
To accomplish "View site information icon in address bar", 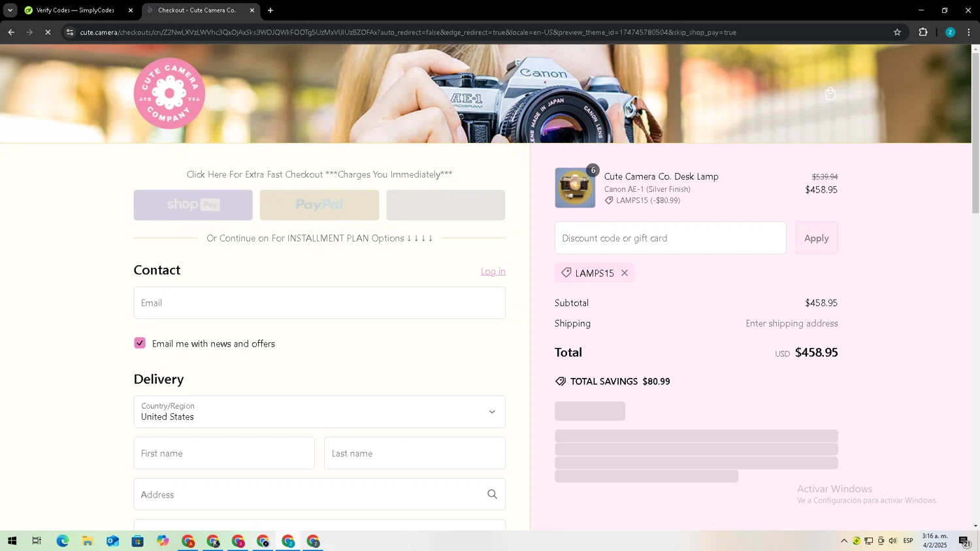I will point(70,32).
